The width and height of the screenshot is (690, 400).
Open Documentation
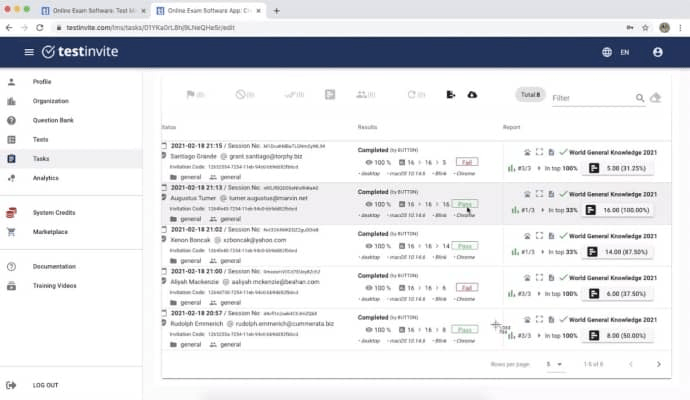(x=71, y=267)
